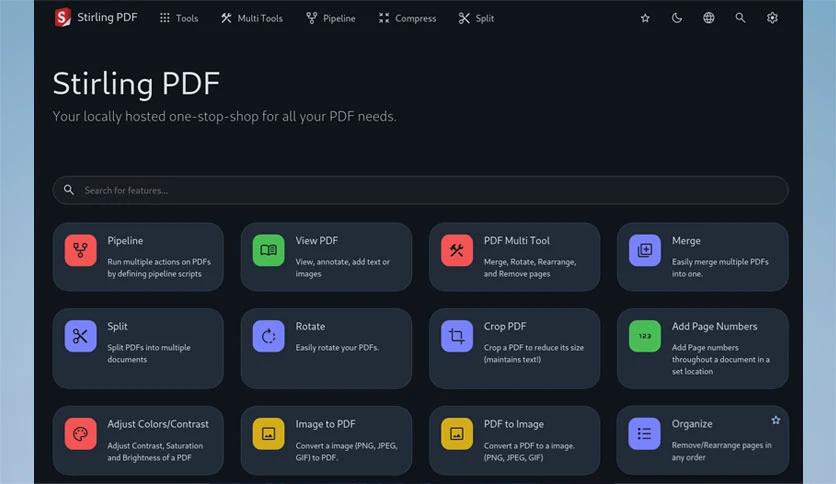
Task: Click the navbar search magnifier icon
Action: click(740, 18)
